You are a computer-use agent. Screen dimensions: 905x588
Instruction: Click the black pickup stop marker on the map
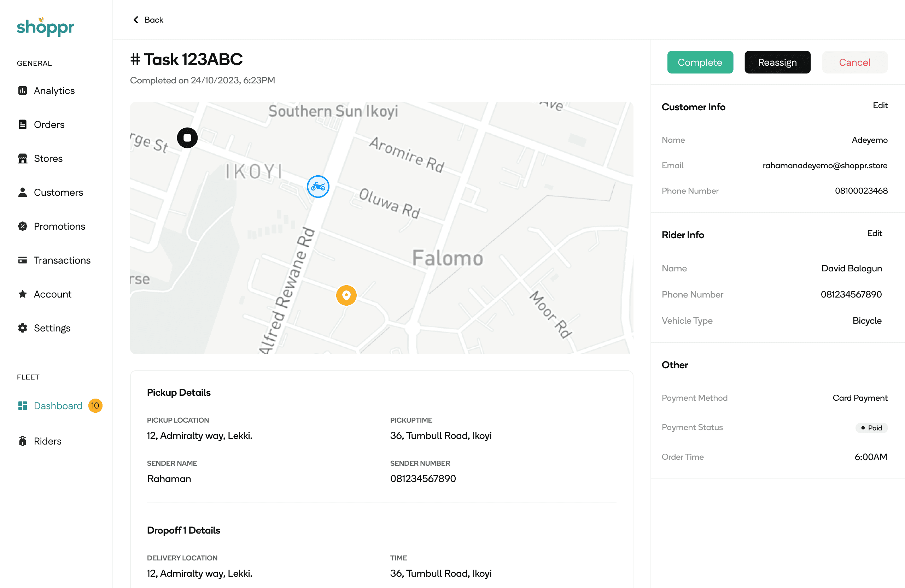(x=187, y=137)
